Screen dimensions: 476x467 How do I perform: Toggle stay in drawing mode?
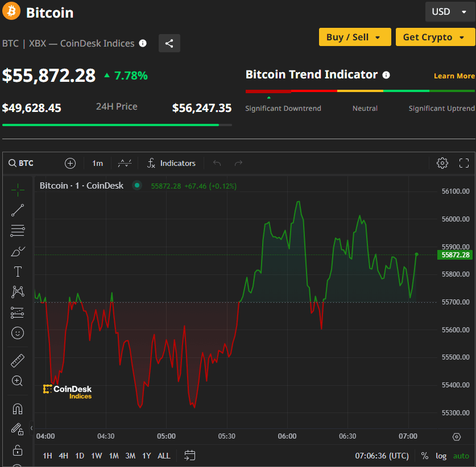(x=18, y=429)
